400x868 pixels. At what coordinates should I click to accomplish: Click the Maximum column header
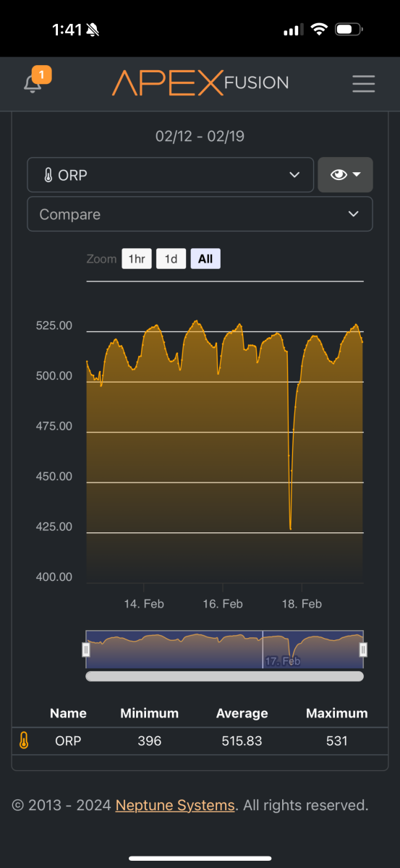336,713
